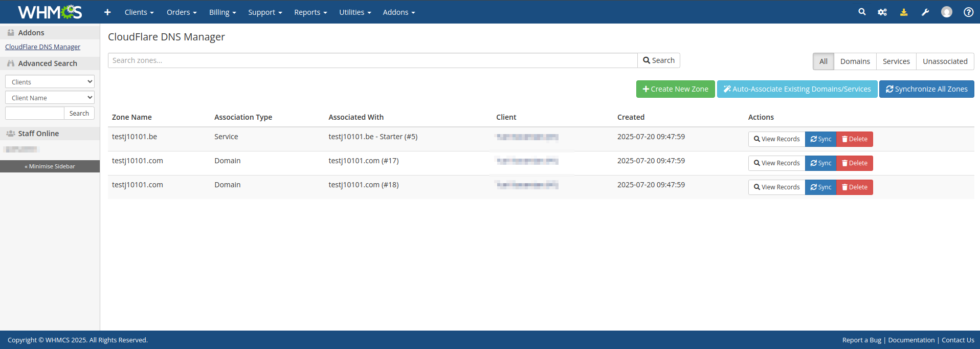Click 'testj10101.com (#17)' association text

point(364,161)
